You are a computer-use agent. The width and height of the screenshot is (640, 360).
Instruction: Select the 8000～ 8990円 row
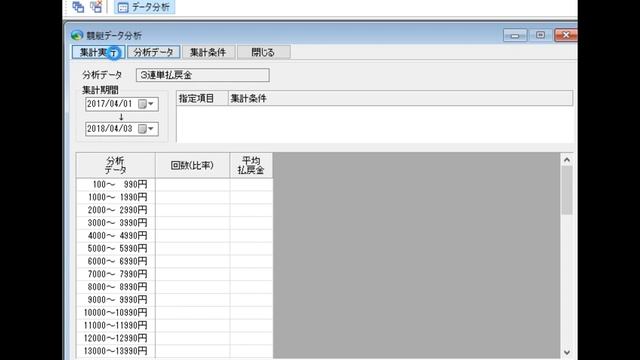pyautogui.click(x=174, y=287)
